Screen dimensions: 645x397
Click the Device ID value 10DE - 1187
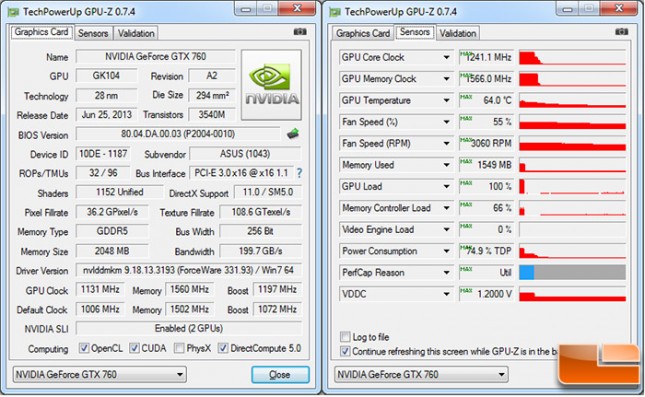pyautogui.click(x=103, y=154)
